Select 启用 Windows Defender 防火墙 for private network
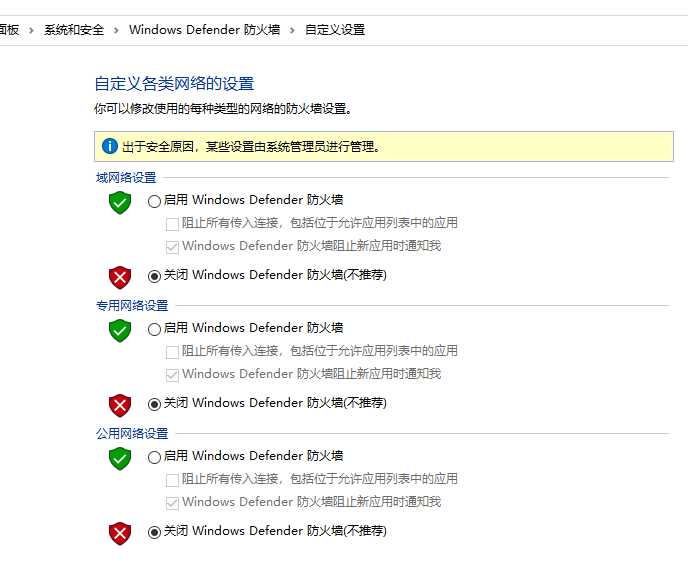The width and height of the screenshot is (688, 568). coord(154,329)
